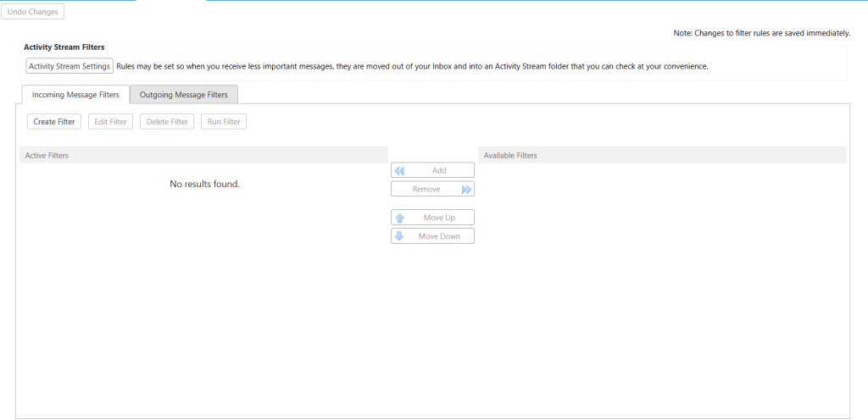This screenshot has height=420, width=868.
Task: Open Activity Stream Settings
Action: point(70,66)
